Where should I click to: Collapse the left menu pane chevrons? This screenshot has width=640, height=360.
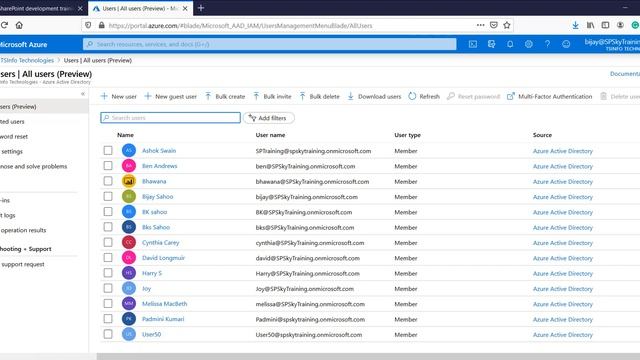click(x=83, y=94)
